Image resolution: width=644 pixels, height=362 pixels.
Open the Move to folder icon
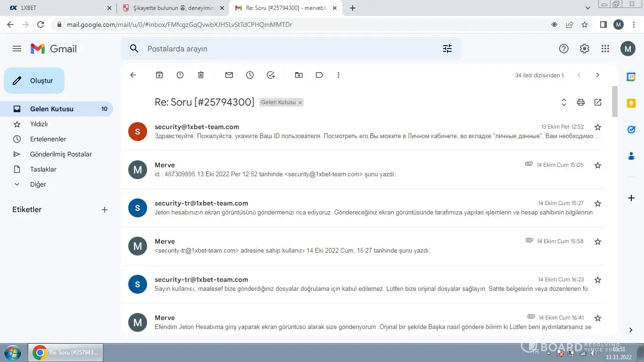coord(299,75)
